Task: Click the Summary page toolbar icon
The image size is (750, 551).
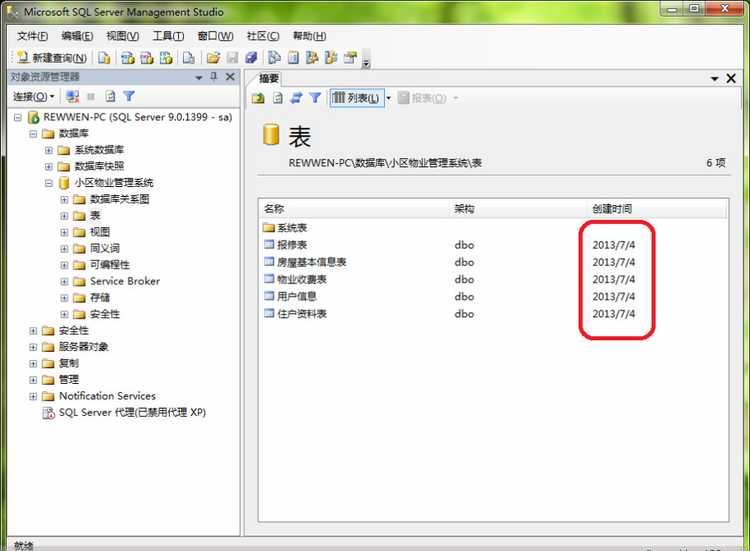Action: click(x=293, y=58)
